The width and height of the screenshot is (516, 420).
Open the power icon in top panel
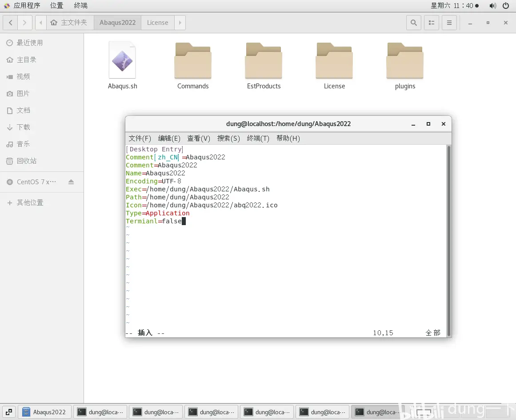tap(506, 6)
